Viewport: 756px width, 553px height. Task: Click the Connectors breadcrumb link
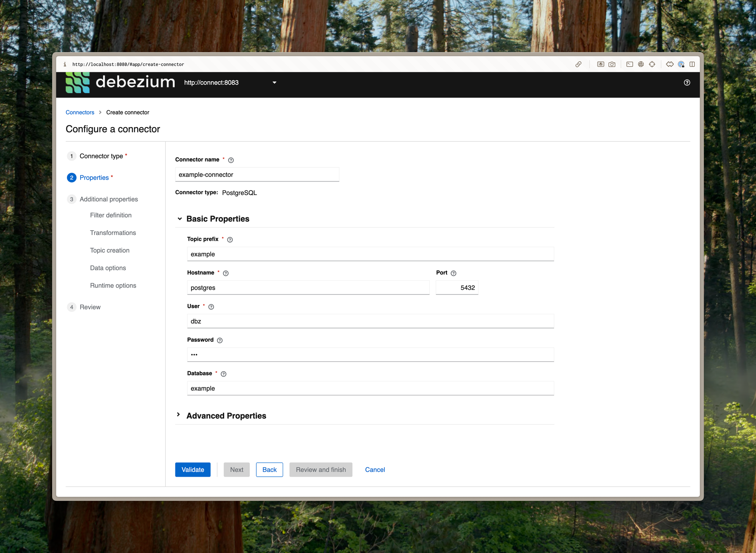80,112
